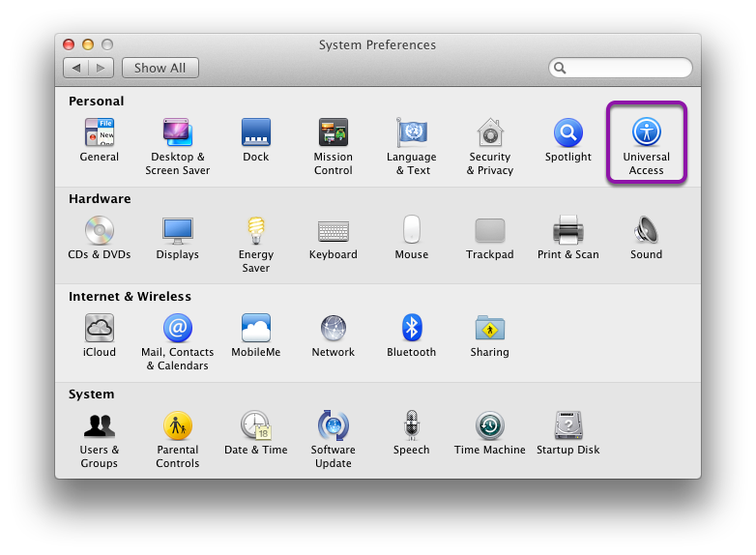Open Displays preferences
The height and width of the screenshot is (555, 756).
click(178, 237)
